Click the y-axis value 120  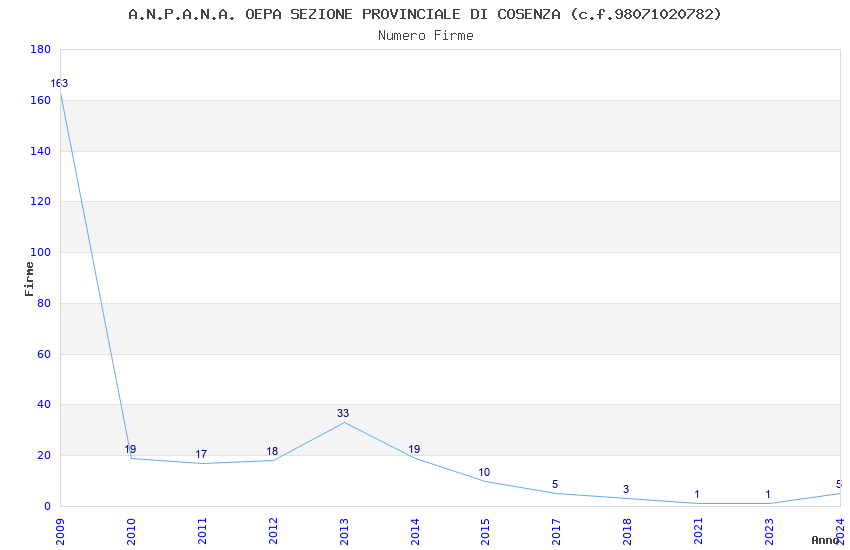pos(41,202)
